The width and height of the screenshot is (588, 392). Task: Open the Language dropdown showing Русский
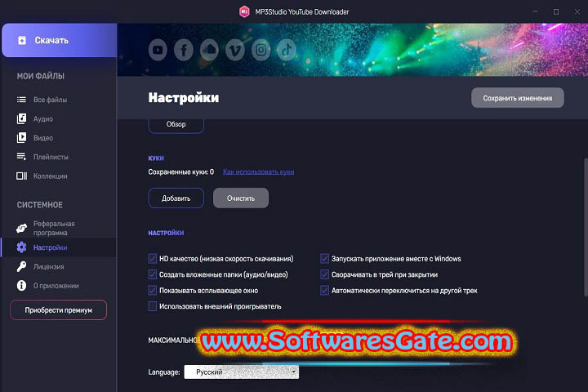tap(242, 372)
